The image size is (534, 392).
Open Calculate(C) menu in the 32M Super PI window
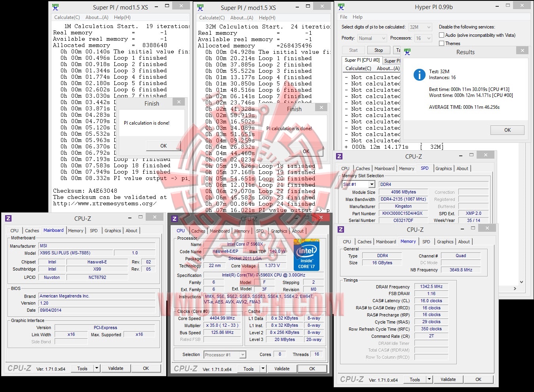[212, 18]
